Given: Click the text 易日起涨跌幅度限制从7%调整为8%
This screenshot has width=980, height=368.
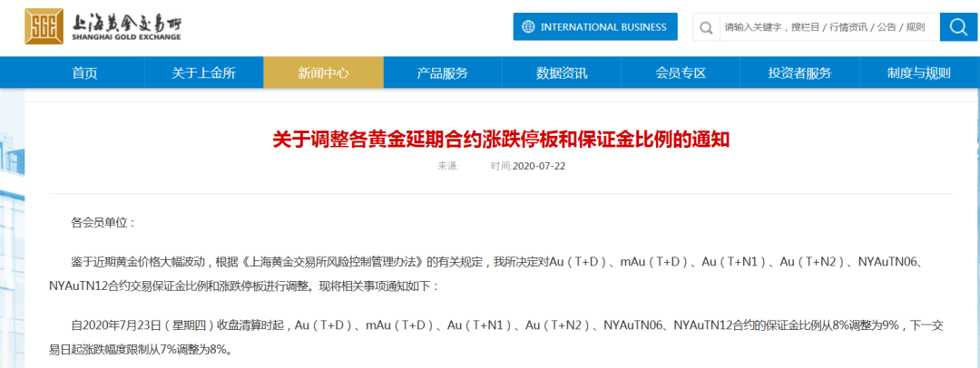Looking at the screenshot, I should click(140, 350).
